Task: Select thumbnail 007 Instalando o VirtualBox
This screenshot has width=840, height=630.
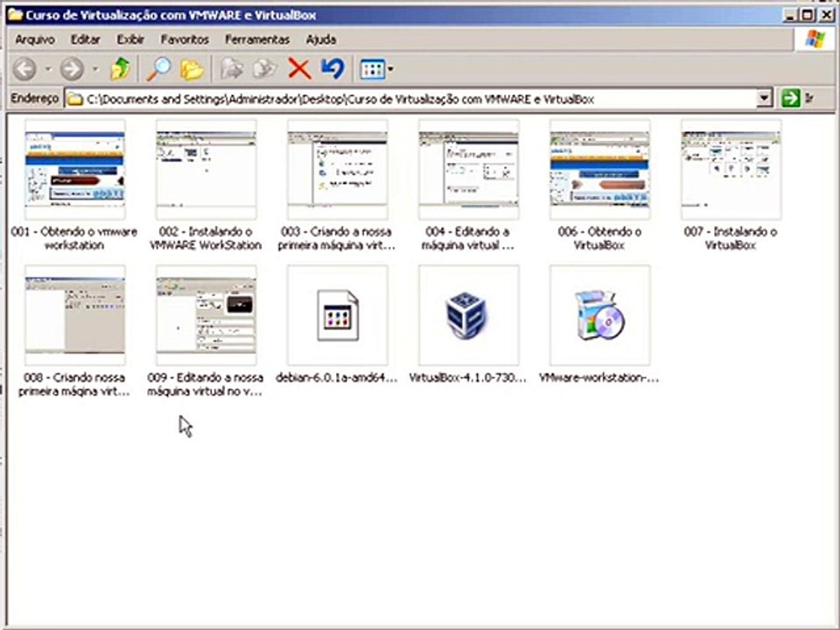Action: (x=731, y=169)
